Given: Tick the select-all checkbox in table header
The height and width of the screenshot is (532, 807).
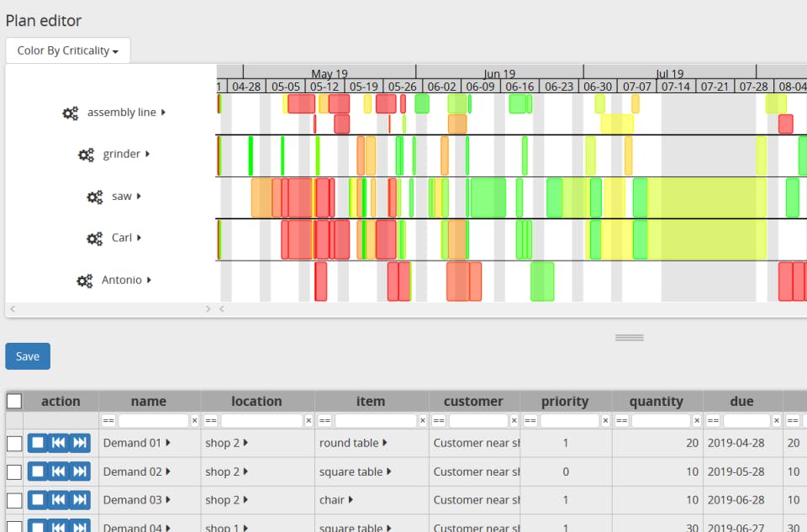Looking at the screenshot, I should [14, 401].
